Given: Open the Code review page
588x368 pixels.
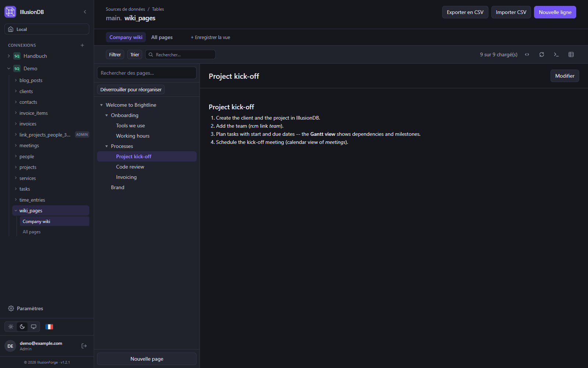Looking at the screenshot, I should (x=147, y=167).
